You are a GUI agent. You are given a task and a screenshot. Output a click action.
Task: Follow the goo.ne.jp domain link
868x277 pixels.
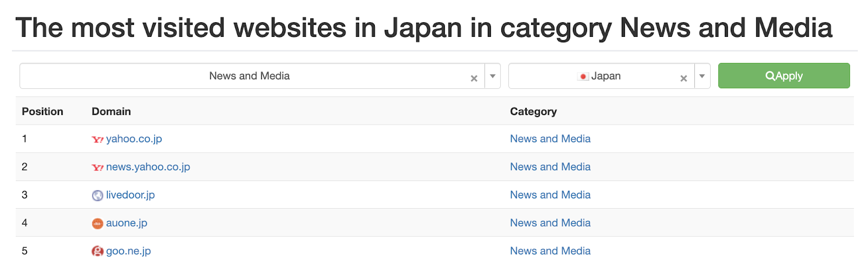click(x=129, y=251)
